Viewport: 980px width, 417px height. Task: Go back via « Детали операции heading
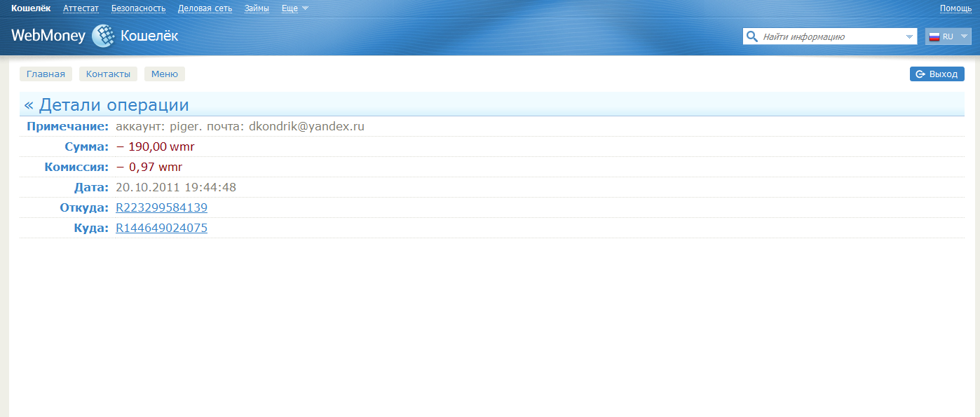pos(107,105)
